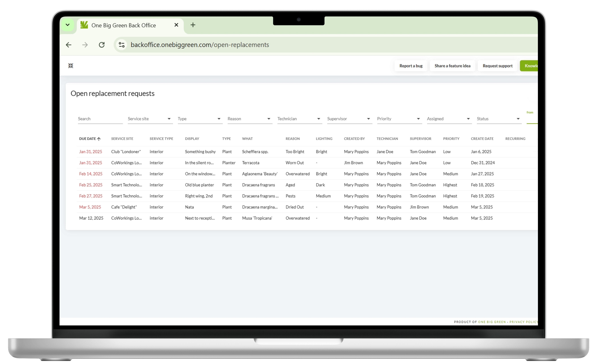The width and height of the screenshot is (596, 364).
Task: Sort by SERVICE SITE column header
Action: pos(122,139)
